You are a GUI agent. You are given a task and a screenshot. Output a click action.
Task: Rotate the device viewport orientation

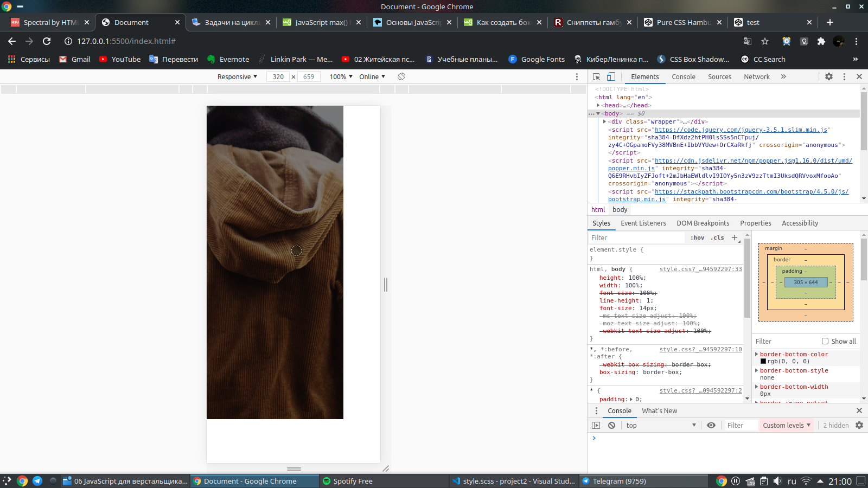tap(401, 76)
